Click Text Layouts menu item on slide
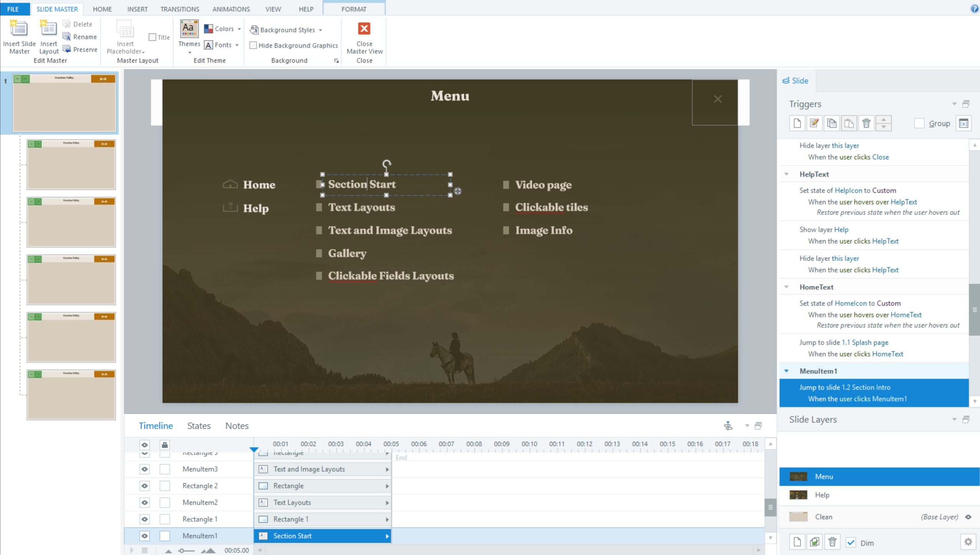Image resolution: width=980 pixels, height=555 pixels. click(x=361, y=207)
